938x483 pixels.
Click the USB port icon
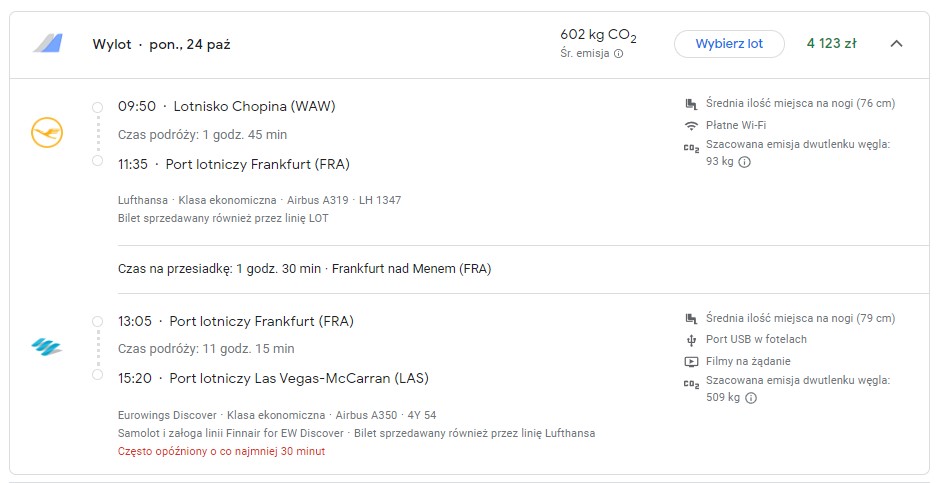click(x=690, y=340)
